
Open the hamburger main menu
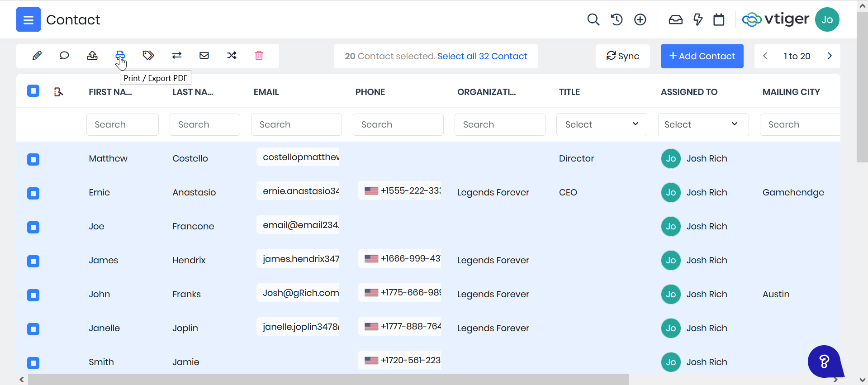(28, 19)
